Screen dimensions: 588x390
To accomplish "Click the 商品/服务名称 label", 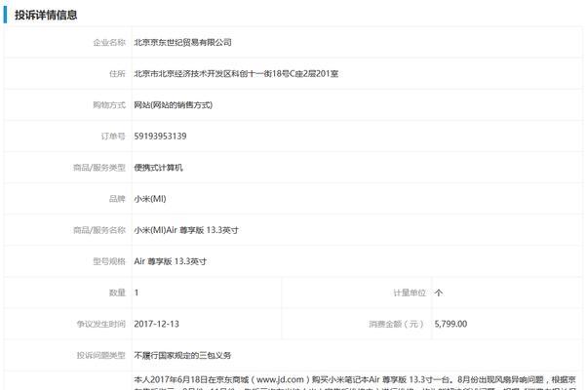I will (99, 230).
